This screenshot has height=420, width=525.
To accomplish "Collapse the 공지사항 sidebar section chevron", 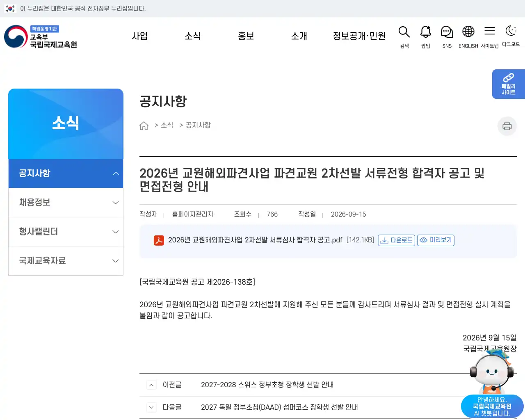I will coord(116,173).
